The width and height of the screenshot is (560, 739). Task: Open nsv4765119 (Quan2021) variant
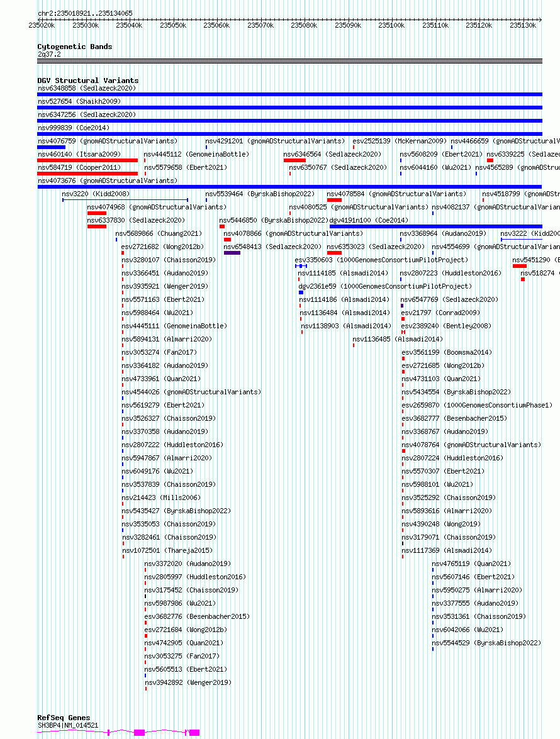pyautogui.click(x=471, y=563)
